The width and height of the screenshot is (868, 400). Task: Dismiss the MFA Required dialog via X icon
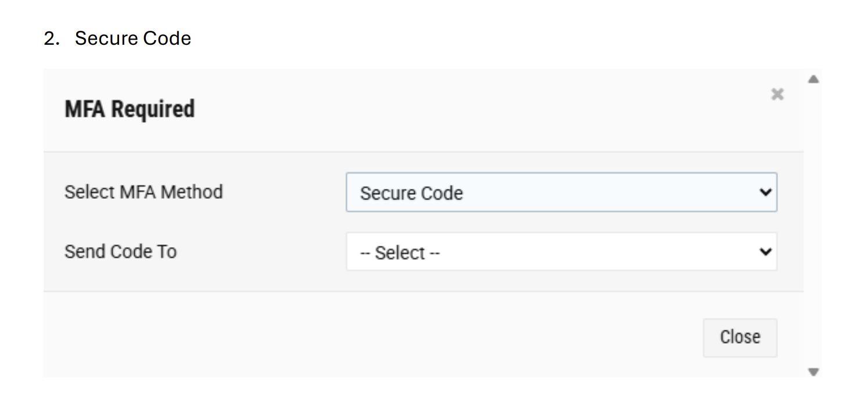click(x=777, y=94)
